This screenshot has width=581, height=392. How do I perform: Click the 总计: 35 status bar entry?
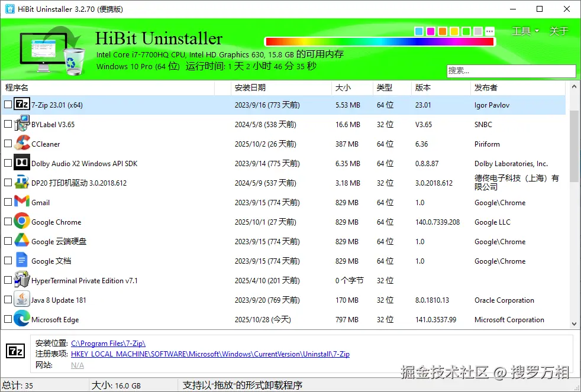(17, 385)
